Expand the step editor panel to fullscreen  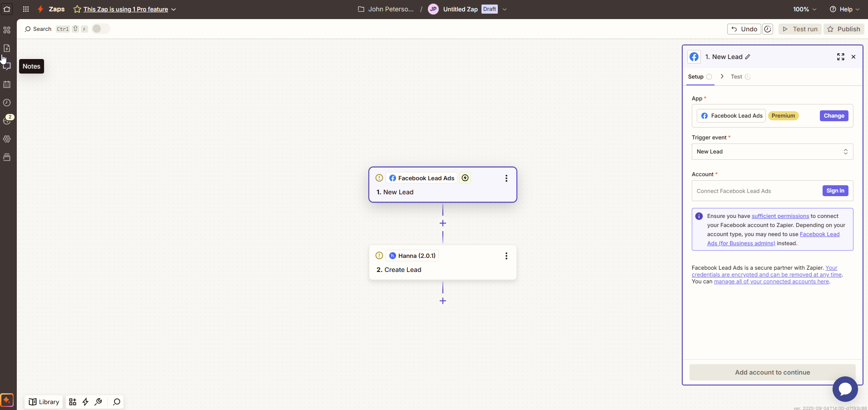pos(841,57)
